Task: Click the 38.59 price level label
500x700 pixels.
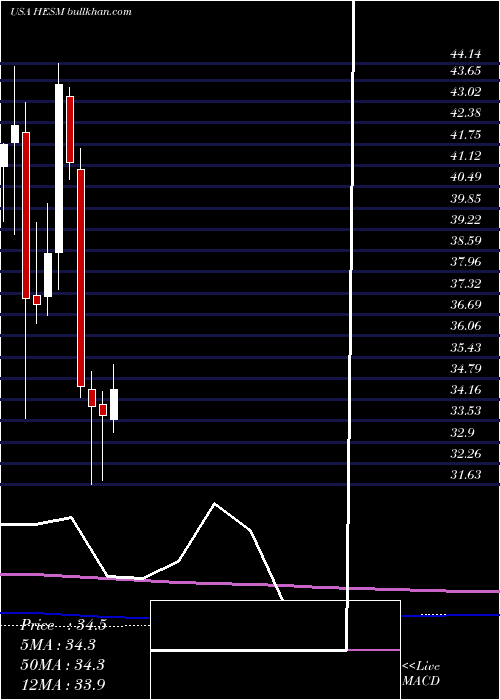Action: 466,240
